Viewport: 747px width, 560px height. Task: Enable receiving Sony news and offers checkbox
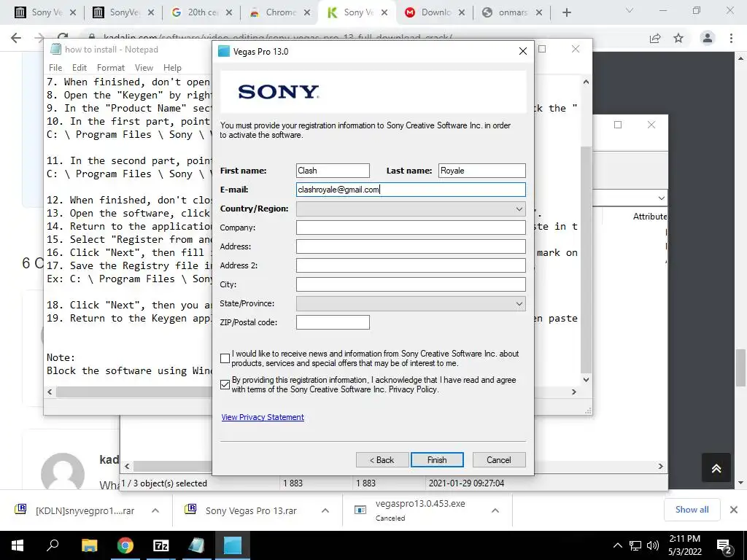click(x=225, y=358)
